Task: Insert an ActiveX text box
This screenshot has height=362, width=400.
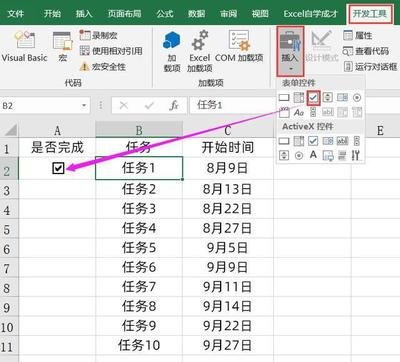Action: 342,141
